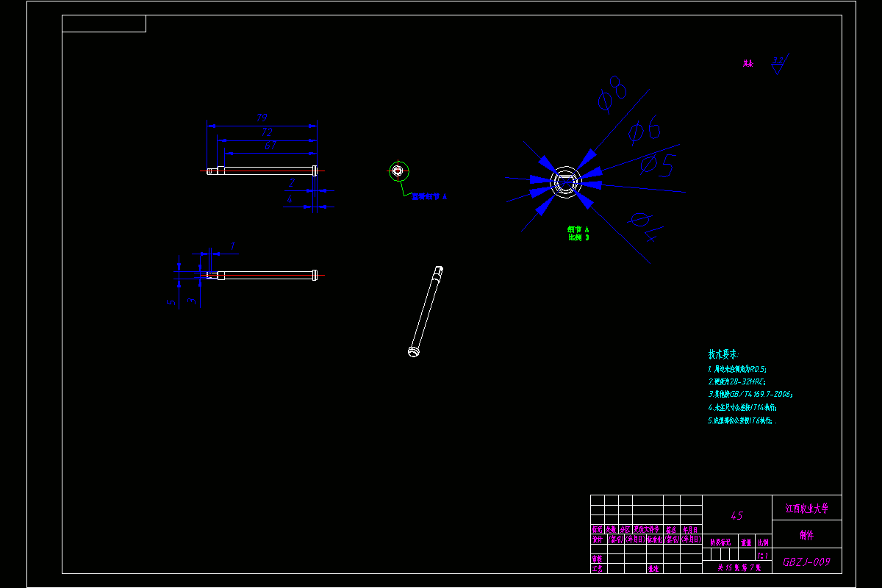Select the '其余' text beside the roughness symbol
Image resolution: width=882 pixels, height=588 pixels.
pyautogui.click(x=748, y=64)
